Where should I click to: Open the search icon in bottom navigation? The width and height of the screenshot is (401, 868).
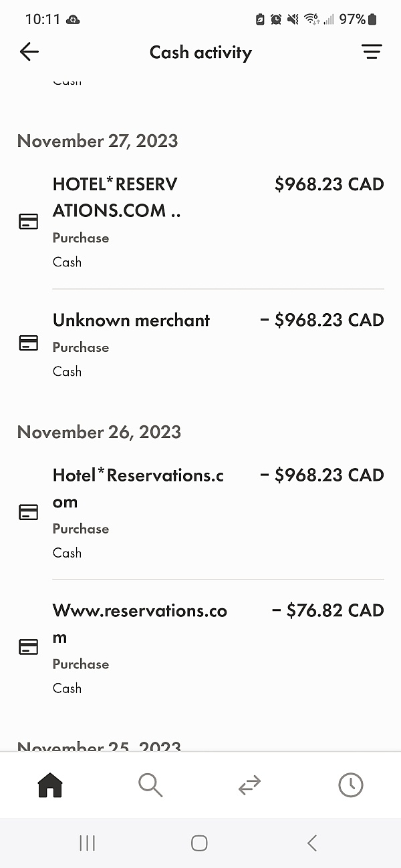[150, 785]
